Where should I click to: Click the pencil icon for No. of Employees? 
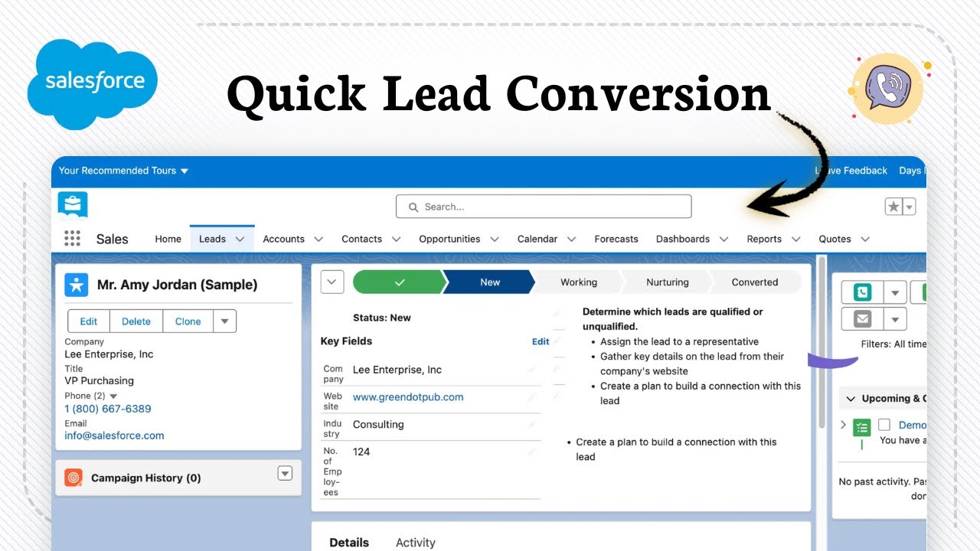coord(532,452)
